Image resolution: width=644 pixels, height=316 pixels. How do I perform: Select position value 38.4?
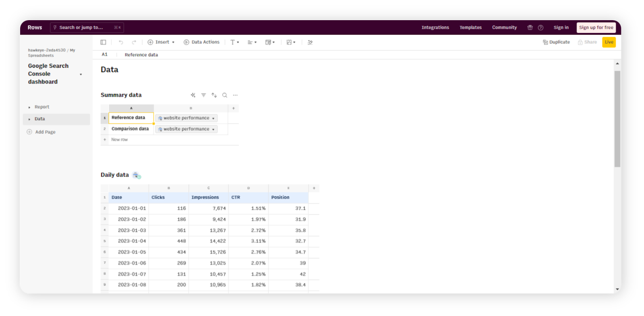coord(288,285)
